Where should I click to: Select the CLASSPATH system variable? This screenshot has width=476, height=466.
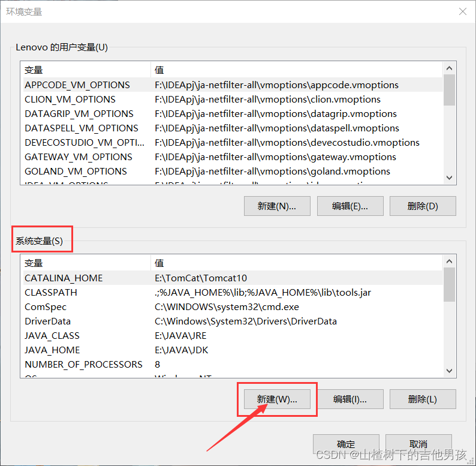(233, 292)
